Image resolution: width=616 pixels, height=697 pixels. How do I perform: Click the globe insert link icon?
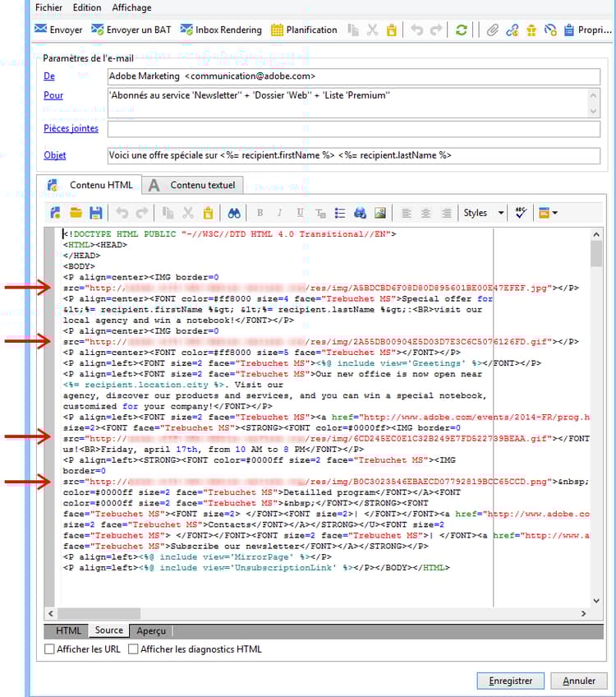(361, 213)
